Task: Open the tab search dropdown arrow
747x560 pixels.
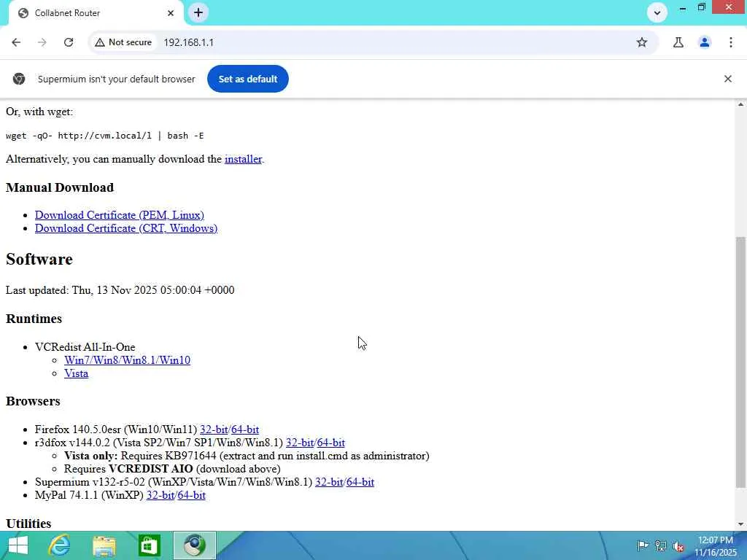Action: tap(657, 13)
